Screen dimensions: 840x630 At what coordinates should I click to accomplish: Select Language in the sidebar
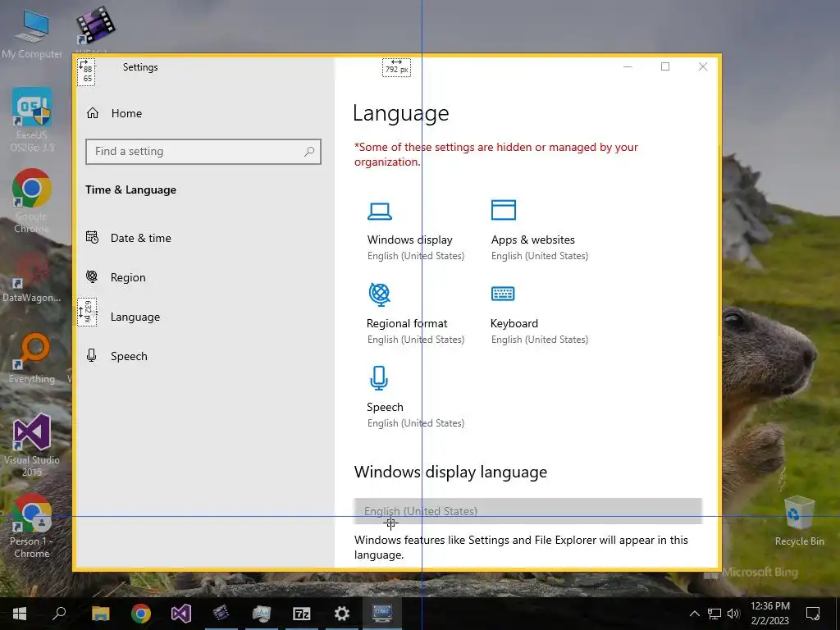135,317
